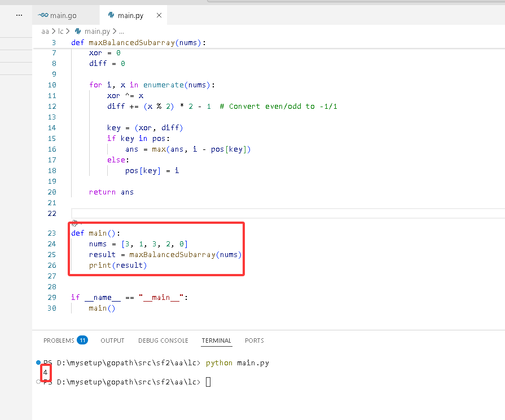The image size is (505, 420).
Task: Click the 'return ans' statement
Action: pos(111,192)
